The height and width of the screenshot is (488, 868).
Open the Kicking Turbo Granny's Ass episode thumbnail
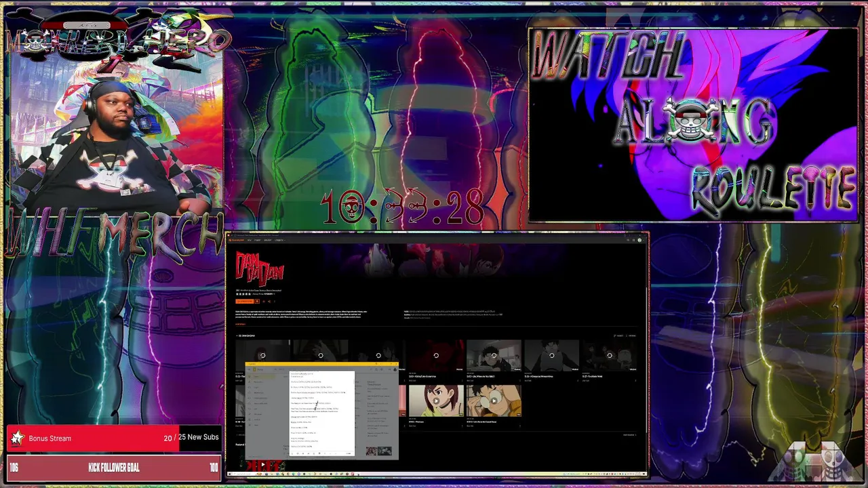435,355
